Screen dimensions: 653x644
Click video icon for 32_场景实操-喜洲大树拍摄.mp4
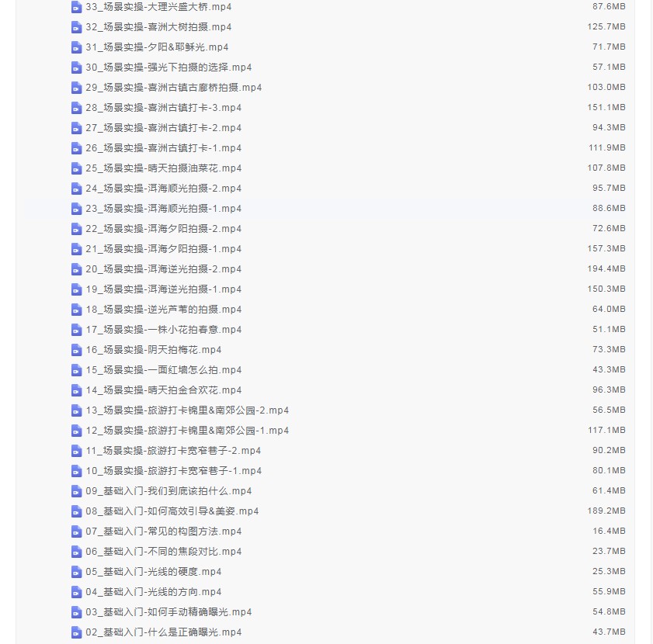click(76, 27)
